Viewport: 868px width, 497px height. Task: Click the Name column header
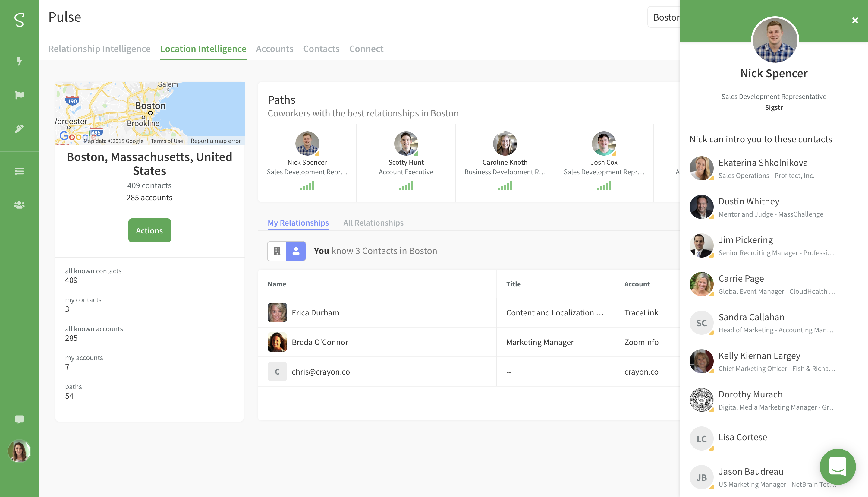pos(277,284)
